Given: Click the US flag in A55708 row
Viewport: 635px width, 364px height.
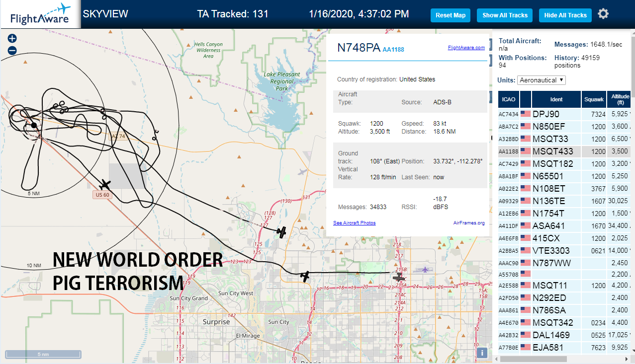Looking at the screenshot, I should tap(526, 273).
